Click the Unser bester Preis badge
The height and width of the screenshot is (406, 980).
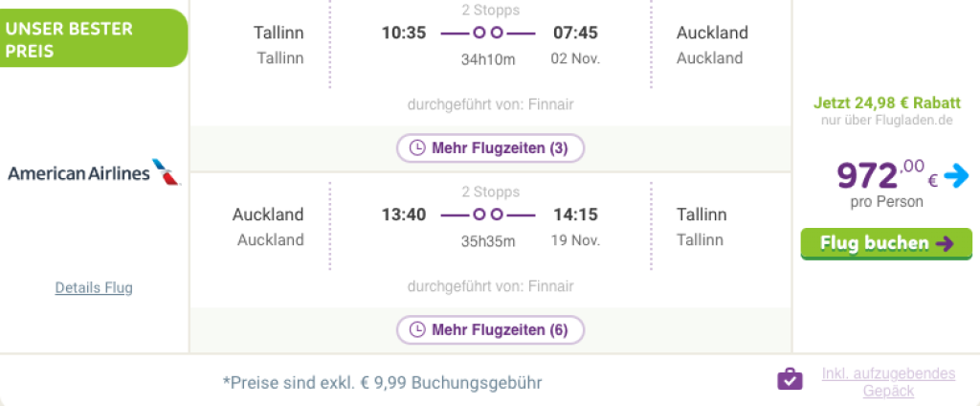point(92,38)
